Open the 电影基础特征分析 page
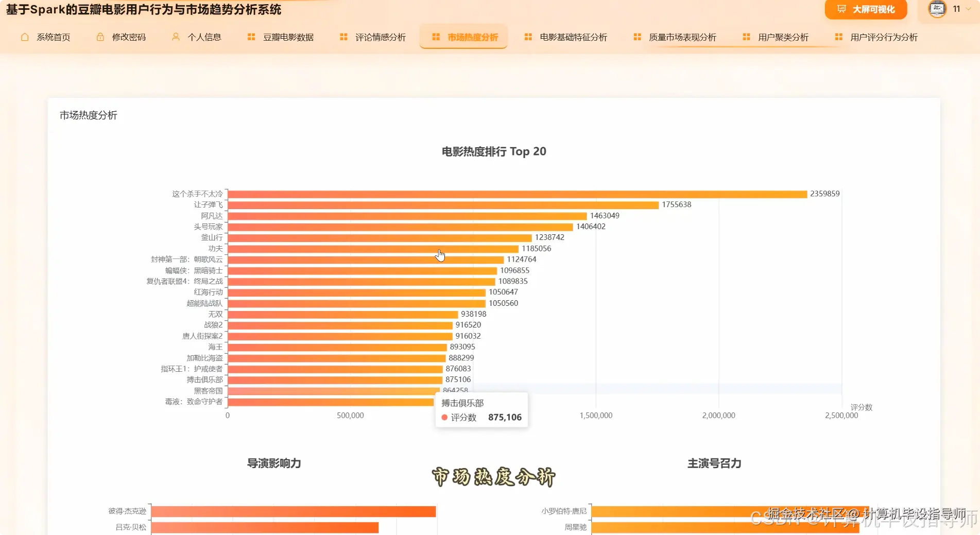 565,37
